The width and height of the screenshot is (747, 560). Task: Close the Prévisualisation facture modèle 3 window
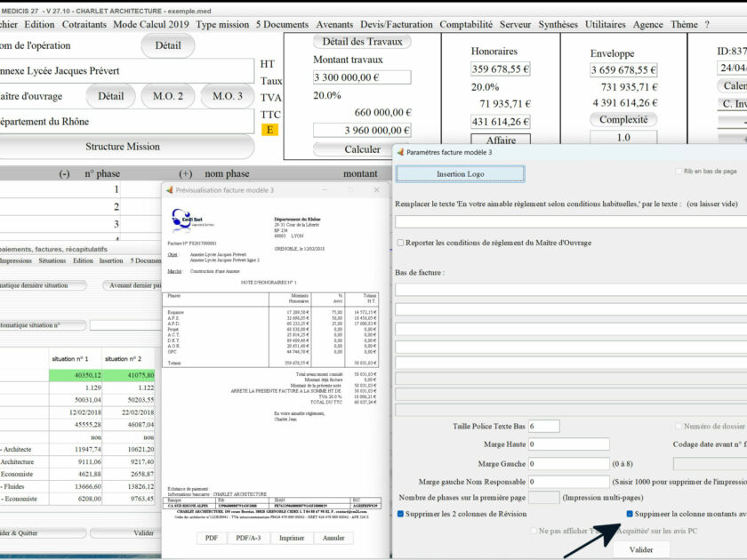(377, 190)
